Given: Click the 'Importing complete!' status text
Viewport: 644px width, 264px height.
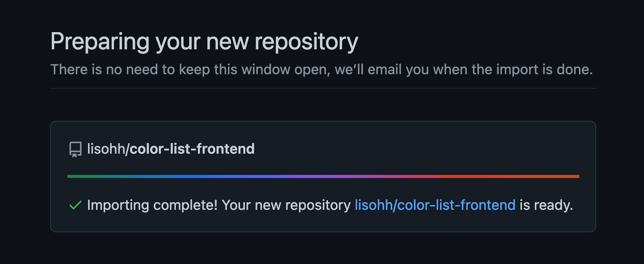Looking at the screenshot, I should [x=152, y=205].
